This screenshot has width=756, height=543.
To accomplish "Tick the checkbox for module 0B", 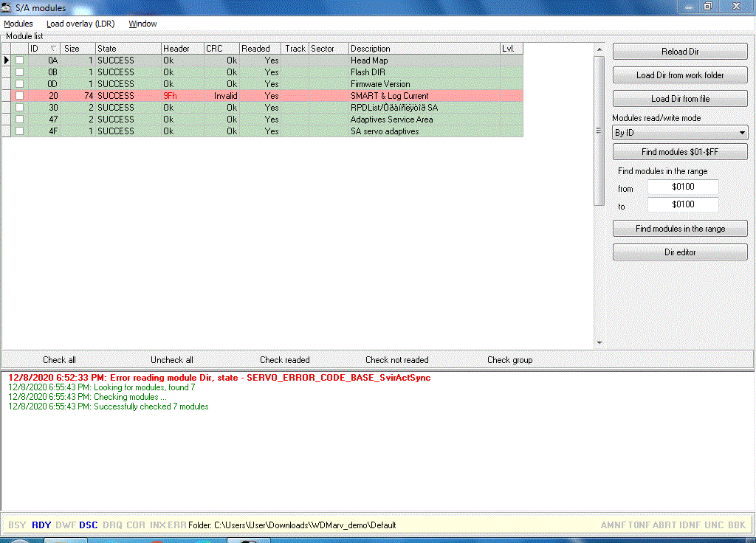I will coord(20,72).
